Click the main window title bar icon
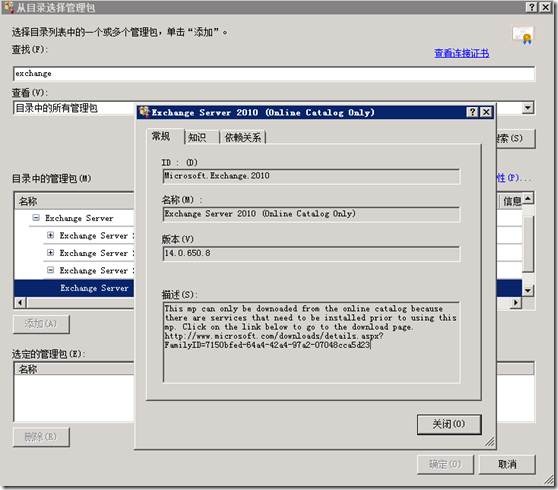This screenshot has height=490, width=558. pos(9,7)
